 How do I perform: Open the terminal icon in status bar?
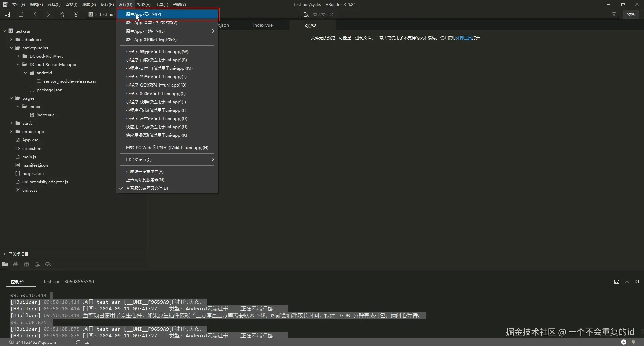click(x=87, y=342)
